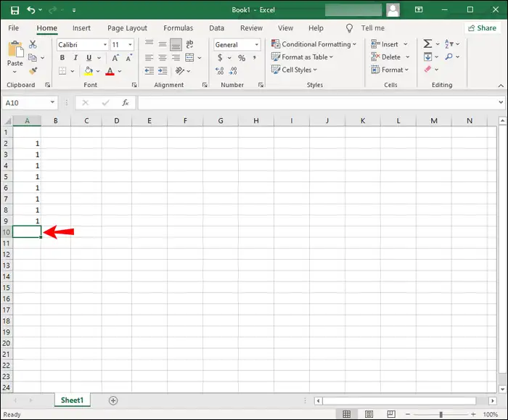The image size is (508, 420).
Task: Align text left
Action: [x=149, y=58]
